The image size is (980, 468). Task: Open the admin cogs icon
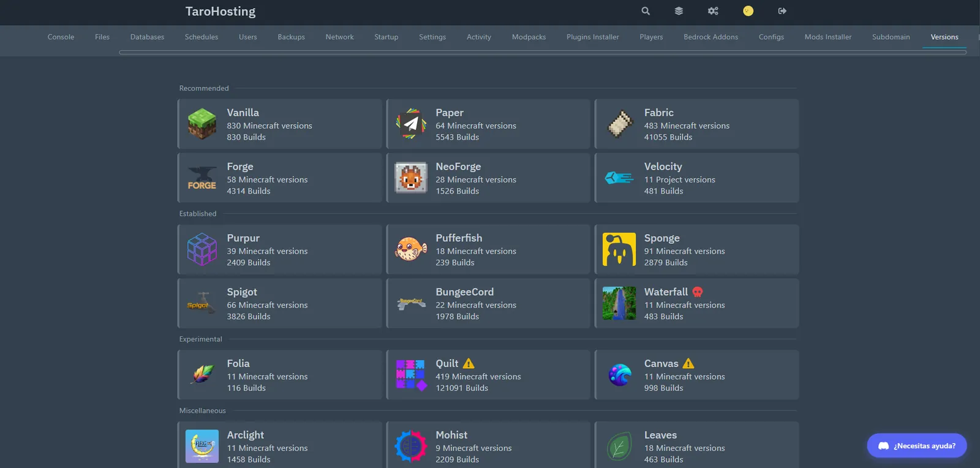(x=713, y=11)
